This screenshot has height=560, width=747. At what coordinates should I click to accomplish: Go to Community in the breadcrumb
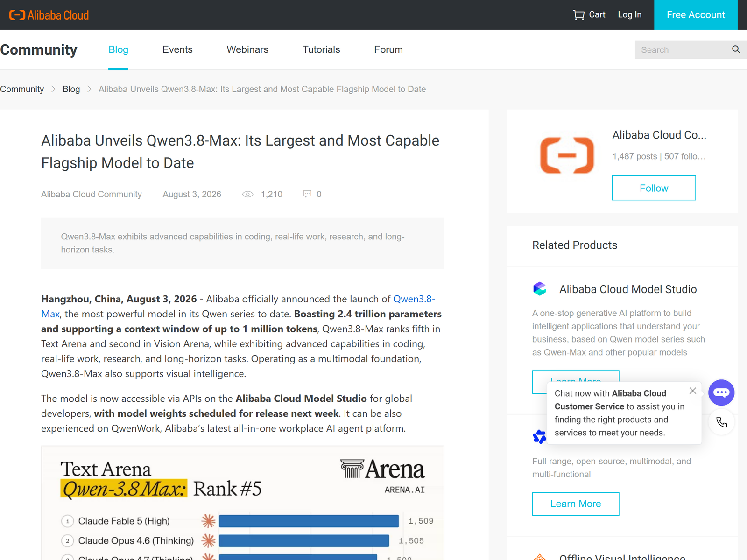click(x=22, y=89)
